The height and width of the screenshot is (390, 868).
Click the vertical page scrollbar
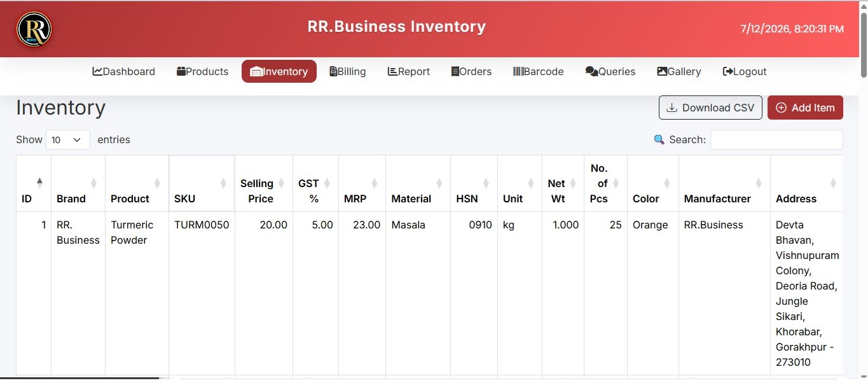863,45
